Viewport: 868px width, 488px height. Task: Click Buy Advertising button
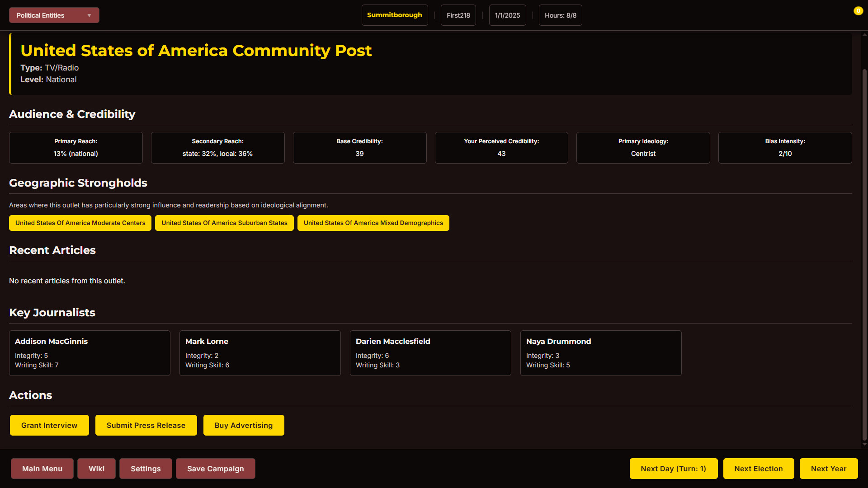click(244, 425)
